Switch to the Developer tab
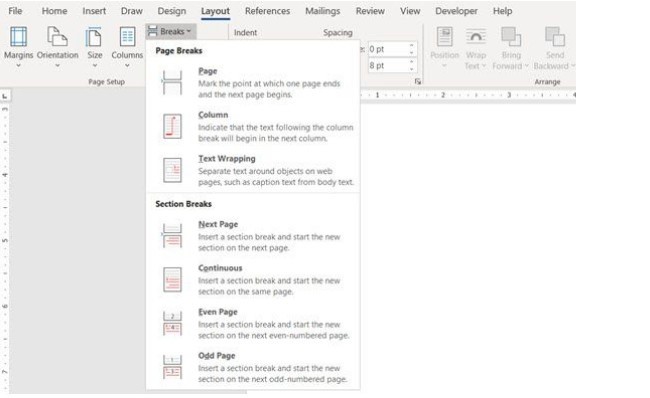 point(456,11)
